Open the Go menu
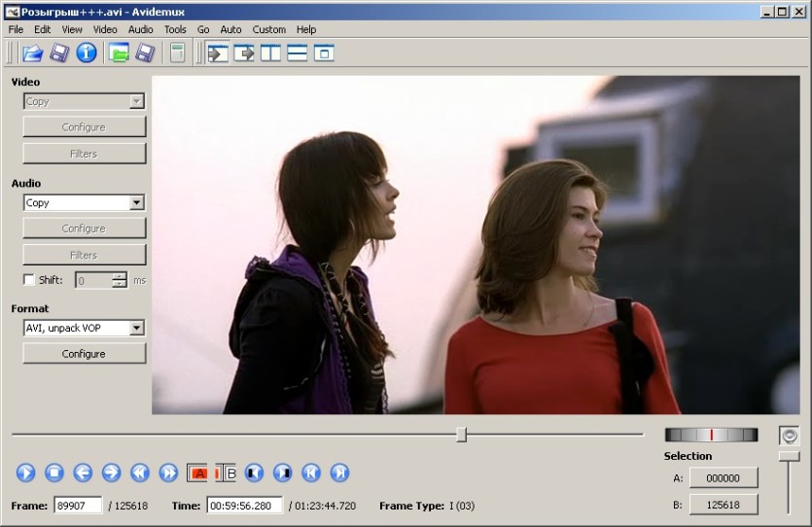The height and width of the screenshot is (527, 812). point(203,29)
